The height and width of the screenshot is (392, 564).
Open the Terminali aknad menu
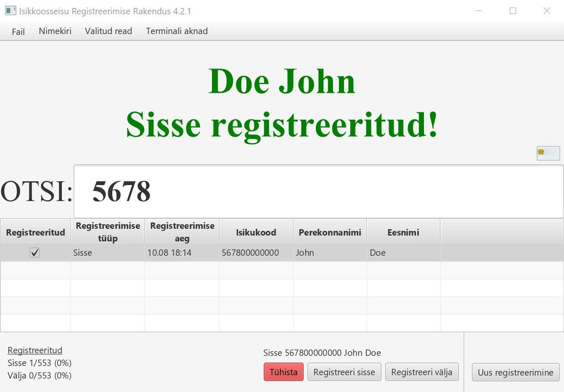pos(177,31)
